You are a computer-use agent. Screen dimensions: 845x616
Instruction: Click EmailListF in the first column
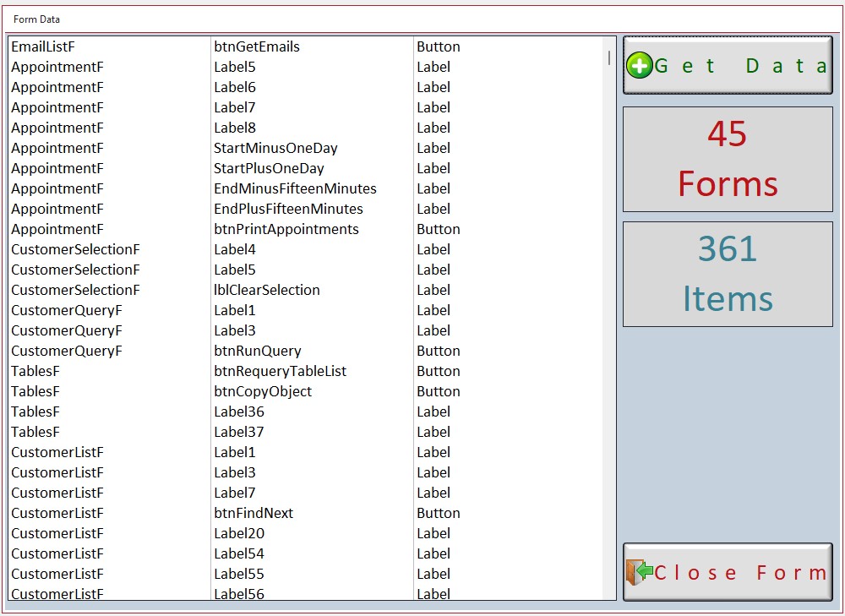pos(48,46)
